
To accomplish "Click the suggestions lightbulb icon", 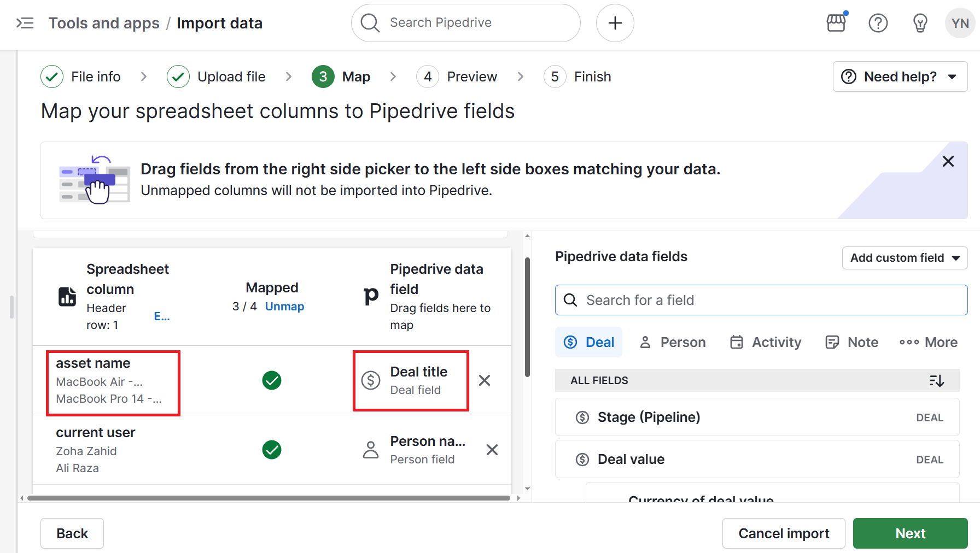I will pyautogui.click(x=919, y=23).
